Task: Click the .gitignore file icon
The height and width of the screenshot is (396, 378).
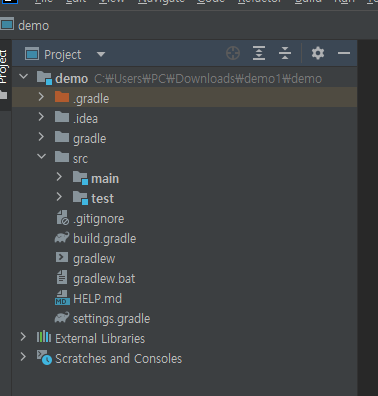Action: [x=62, y=218]
